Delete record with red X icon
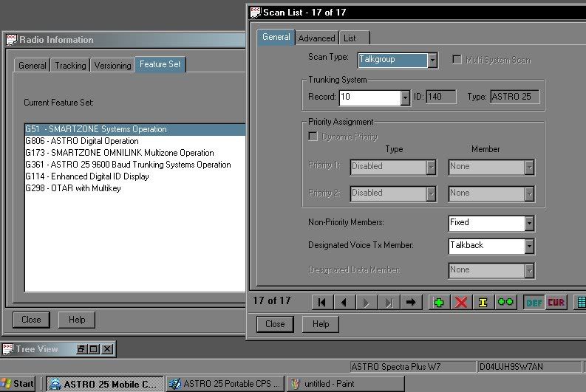The width and height of the screenshot is (586, 392). (x=461, y=303)
